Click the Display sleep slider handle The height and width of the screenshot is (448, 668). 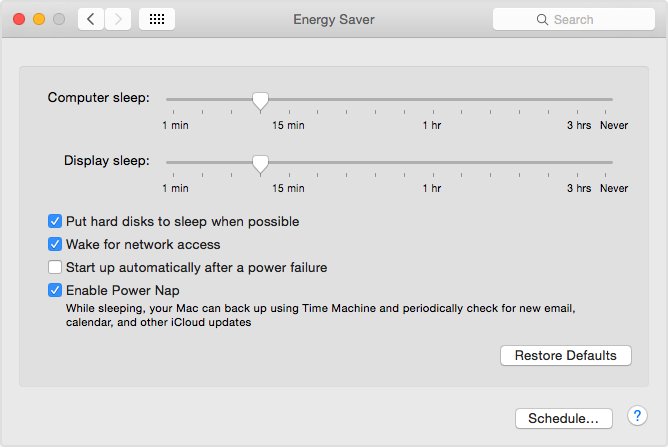point(260,162)
